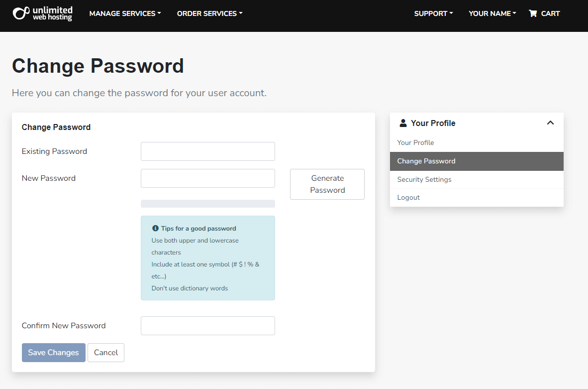Focus the New Password field
Viewport: 588px width, 389px height.
tap(208, 178)
